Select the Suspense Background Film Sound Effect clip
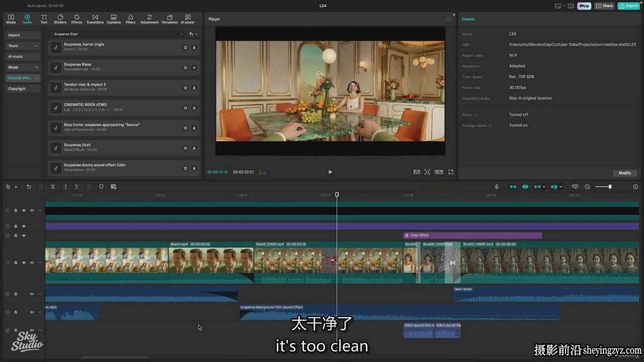 (399, 312)
